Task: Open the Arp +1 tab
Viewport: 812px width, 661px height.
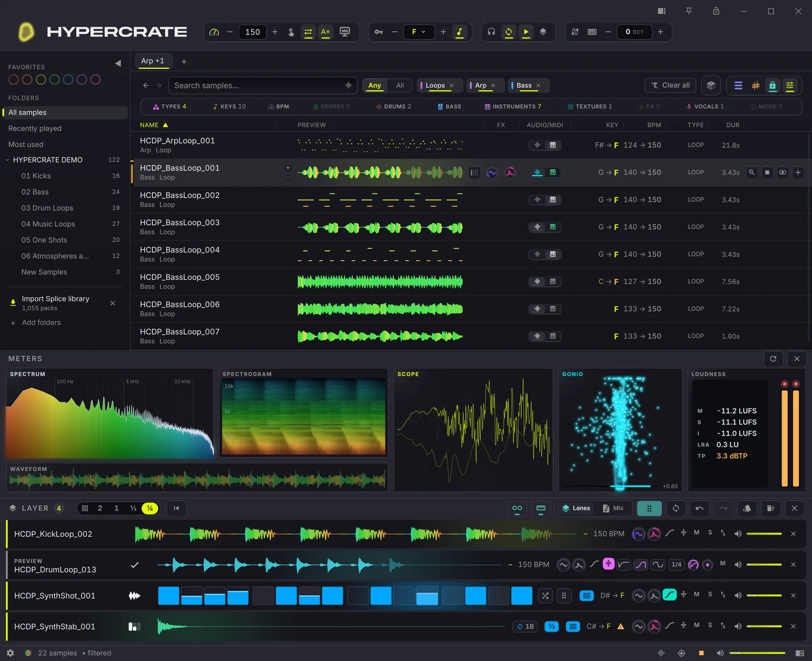Action: pyautogui.click(x=153, y=61)
